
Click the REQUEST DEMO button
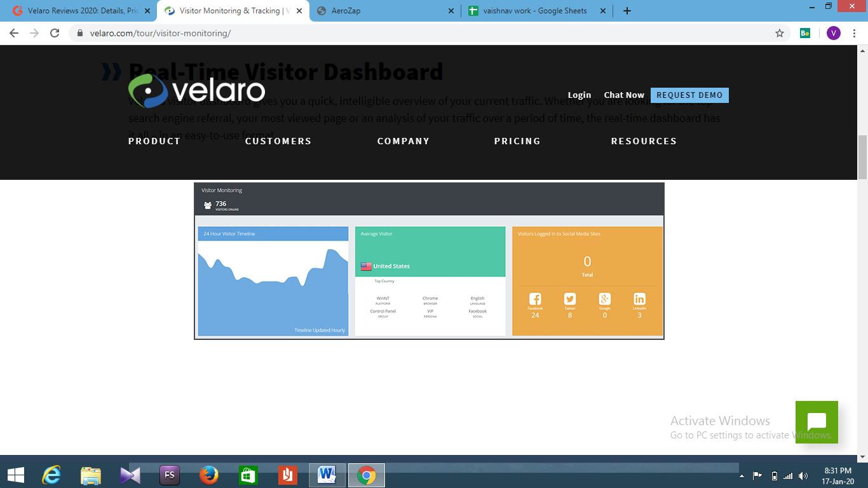coord(689,95)
